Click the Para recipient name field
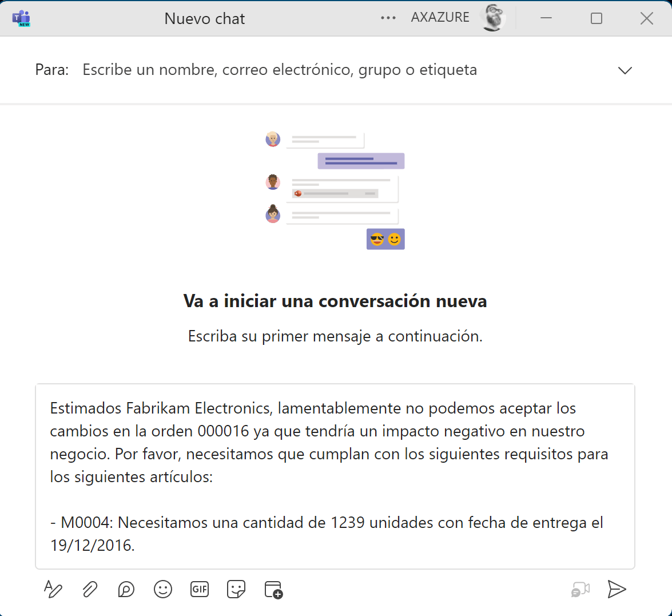672x616 pixels. (x=280, y=70)
